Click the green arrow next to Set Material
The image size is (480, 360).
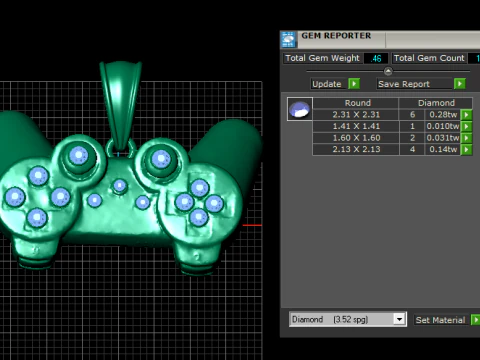(475, 320)
